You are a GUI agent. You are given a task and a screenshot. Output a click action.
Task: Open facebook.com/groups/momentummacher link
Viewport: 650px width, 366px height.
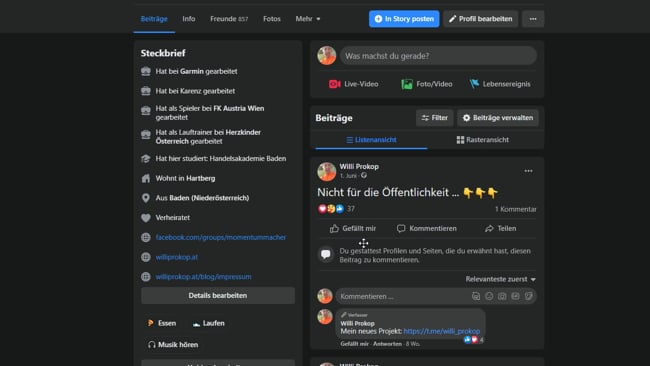click(x=221, y=238)
